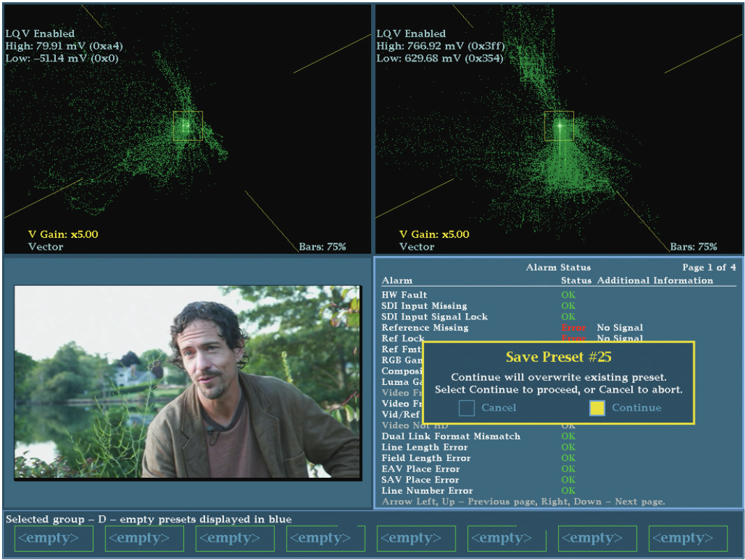This screenshot has height=560, width=745.
Task: Select the Reference Missing alarm row
Action: [x=558, y=328]
